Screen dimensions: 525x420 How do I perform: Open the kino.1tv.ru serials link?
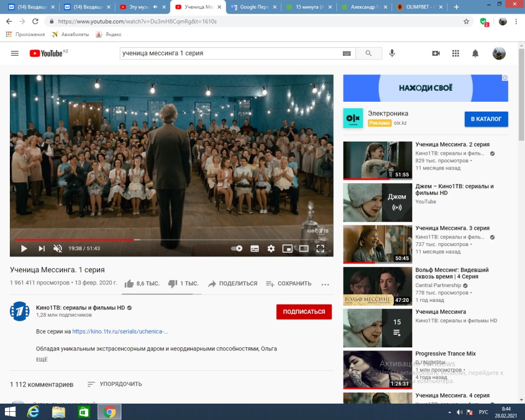coord(120,331)
